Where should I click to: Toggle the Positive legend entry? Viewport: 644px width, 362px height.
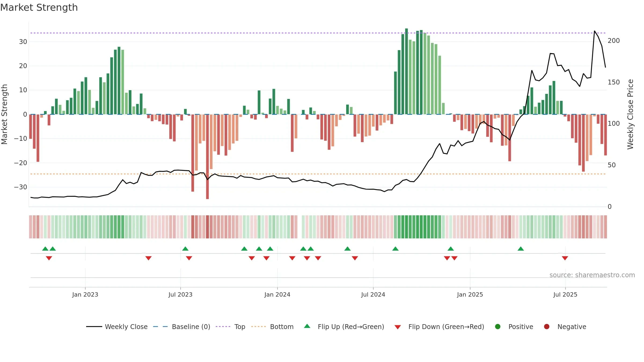(x=514, y=327)
